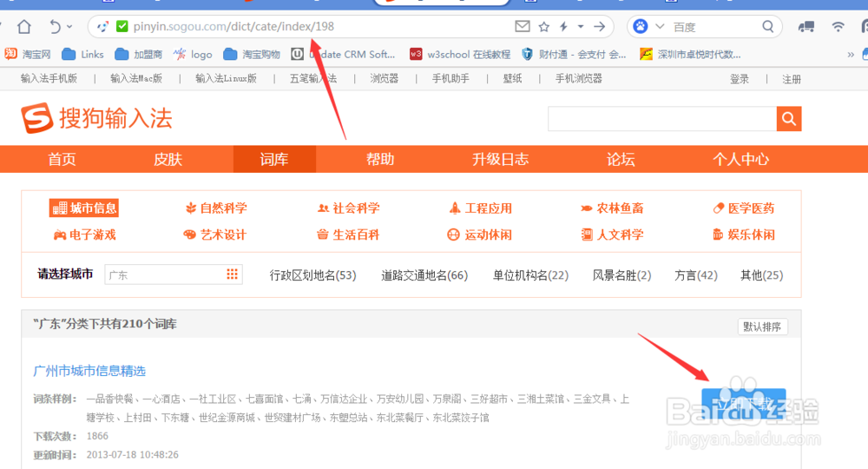Viewport: 868px width, 469px height.
Task: Click the orange site search button
Action: tap(789, 118)
